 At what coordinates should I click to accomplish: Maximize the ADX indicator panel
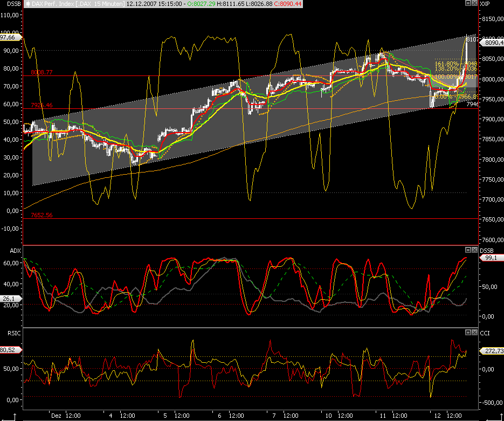point(468,250)
